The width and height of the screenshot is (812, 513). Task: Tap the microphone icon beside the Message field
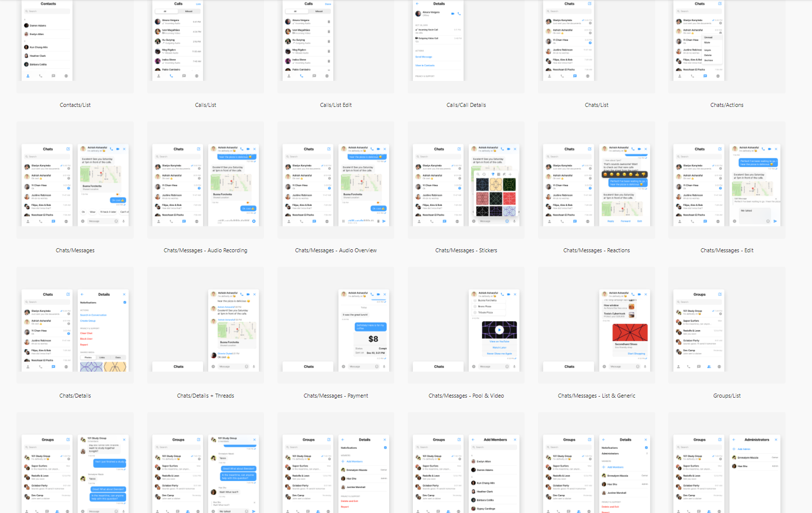coord(124,221)
